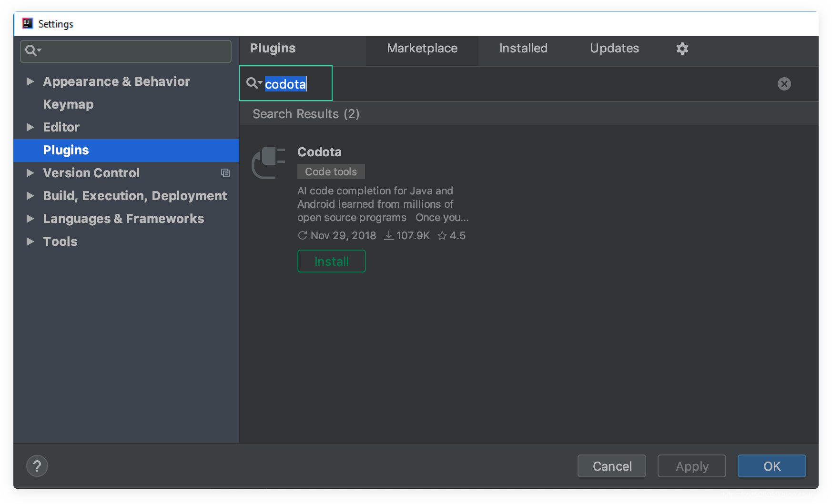This screenshot has height=504, width=832.
Task: Click the help question mark button
Action: tap(37, 466)
